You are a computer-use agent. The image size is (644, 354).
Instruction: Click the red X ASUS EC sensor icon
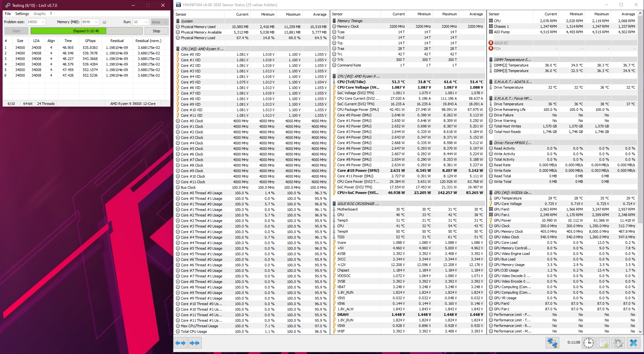[491, 43]
